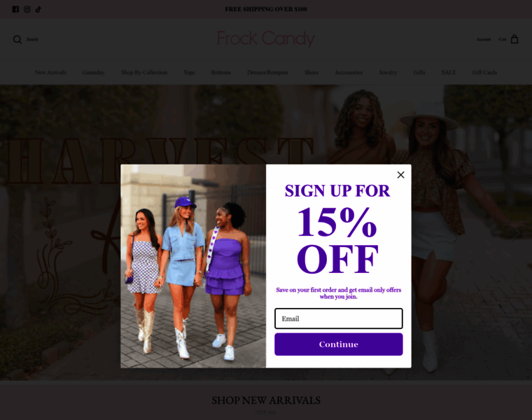Image resolution: width=532 pixels, height=420 pixels.
Task: Click the purple Continue button
Action: (339, 344)
